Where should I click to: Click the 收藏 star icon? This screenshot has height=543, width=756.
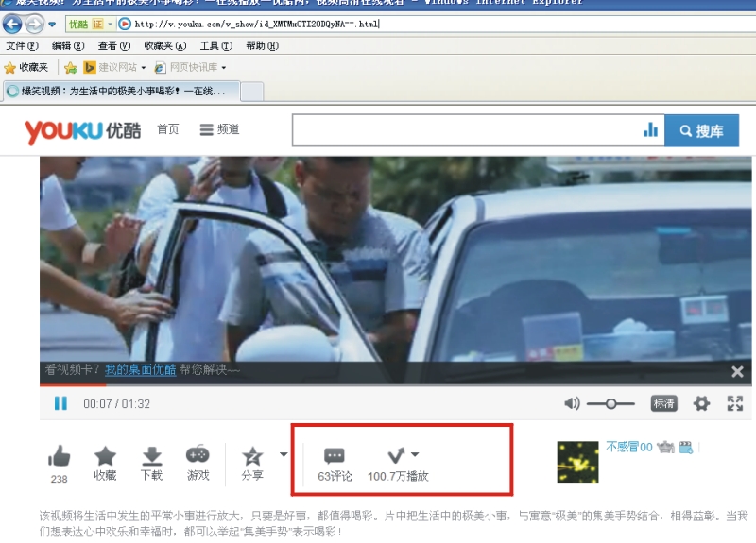[x=105, y=457]
